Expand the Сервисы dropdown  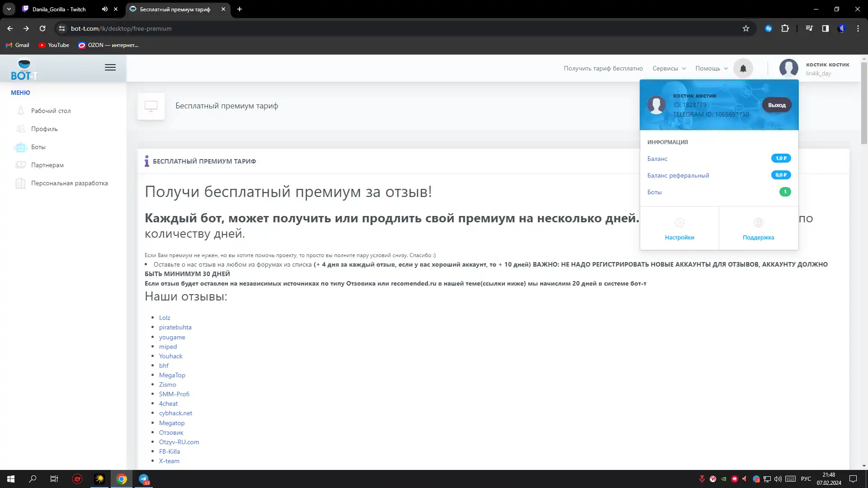click(669, 69)
